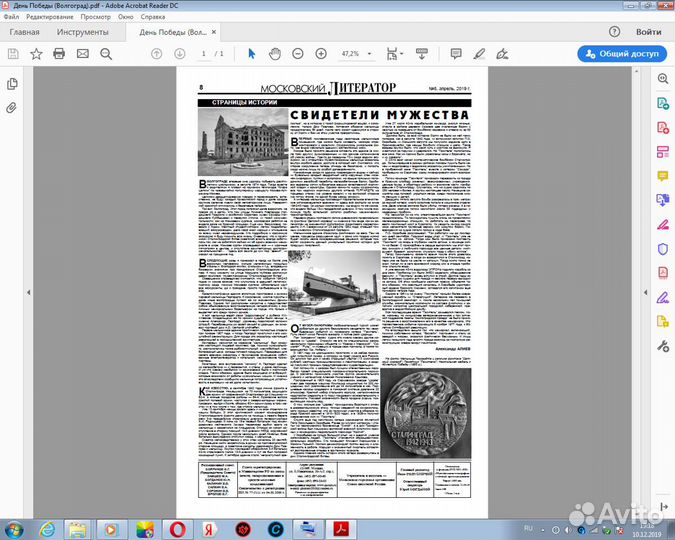Activate the arrow Selection tool
The image size is (675, 540).
pyautogui.click(x=251, y=53)
